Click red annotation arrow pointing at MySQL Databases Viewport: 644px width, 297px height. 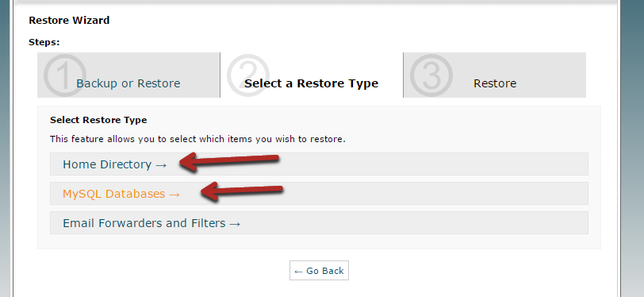point(241,191)
